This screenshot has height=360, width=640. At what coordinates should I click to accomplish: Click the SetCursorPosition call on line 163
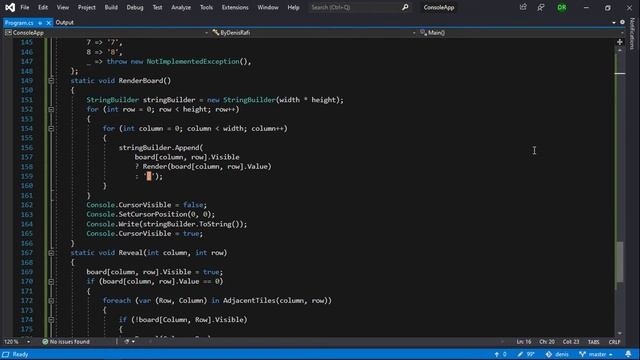pyautogui.click(x=153, y=215)
